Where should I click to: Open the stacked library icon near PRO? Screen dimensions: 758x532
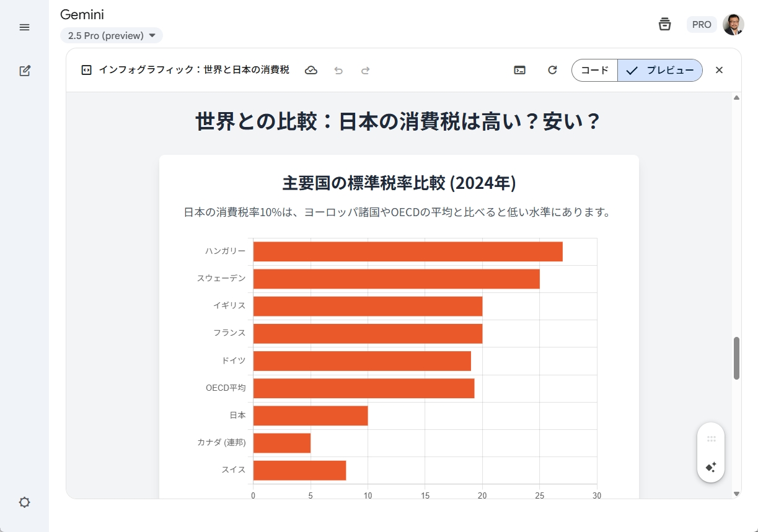pos(664,24)
